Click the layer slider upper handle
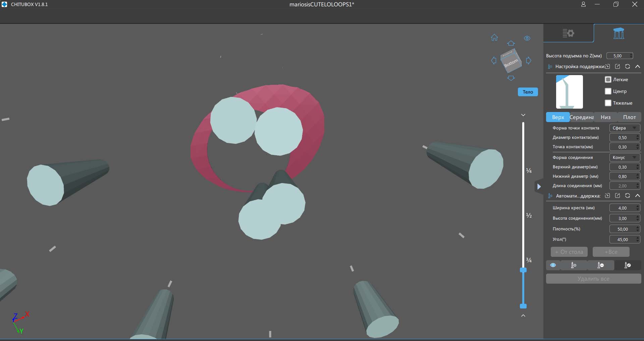The height and width of the screenshot is (341, 644). coord(523,270)
